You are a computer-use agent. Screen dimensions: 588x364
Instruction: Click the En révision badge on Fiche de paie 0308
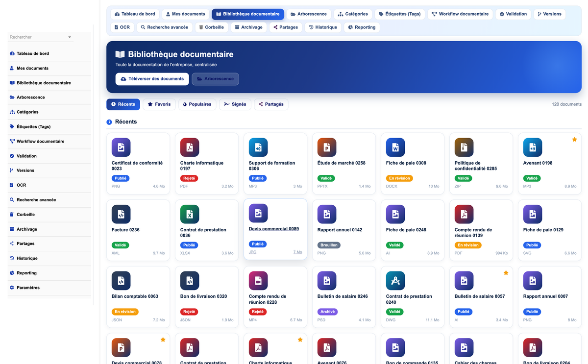click(x=399, y=178)
